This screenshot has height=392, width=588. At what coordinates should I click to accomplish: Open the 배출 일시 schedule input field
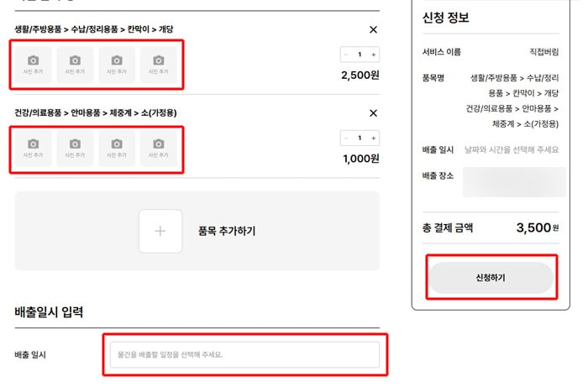click(245, 354)
